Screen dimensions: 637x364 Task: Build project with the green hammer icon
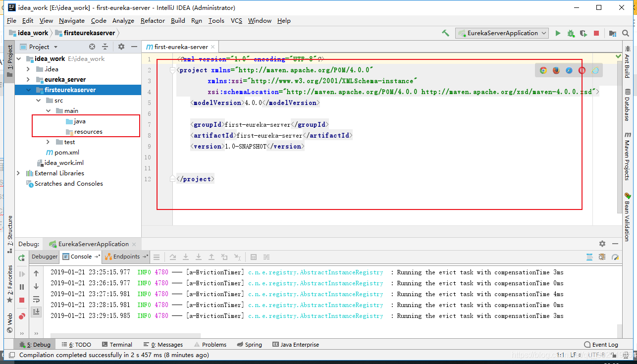445,33
